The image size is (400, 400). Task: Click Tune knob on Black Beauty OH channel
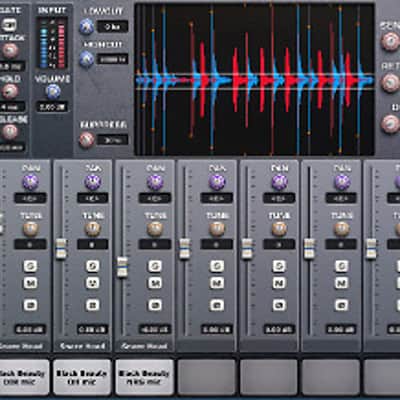coord(93,229)
